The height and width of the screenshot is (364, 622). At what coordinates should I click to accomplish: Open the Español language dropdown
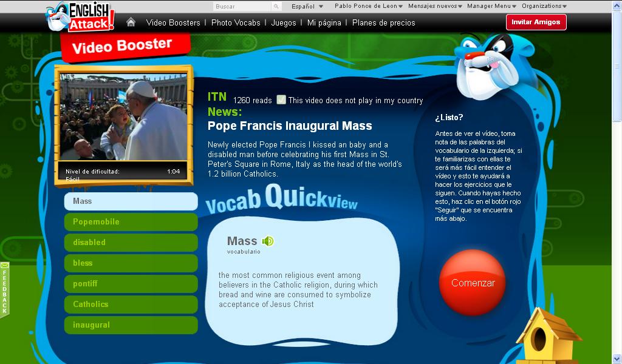pyautogui.click(x=307, y=6)
